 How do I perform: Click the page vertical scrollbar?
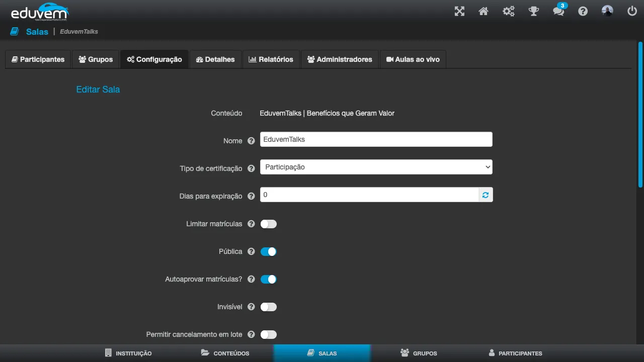(640, 115)
